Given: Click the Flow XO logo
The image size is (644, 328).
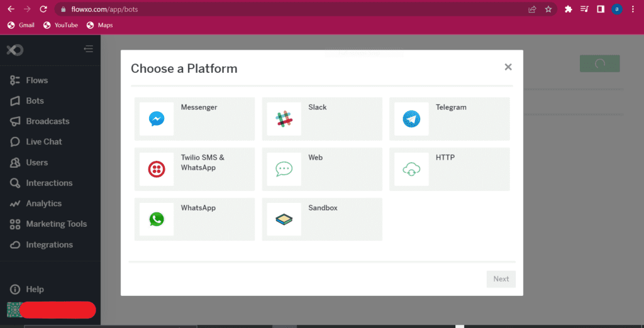Looking at the screenshot, I should pos(15,50).
